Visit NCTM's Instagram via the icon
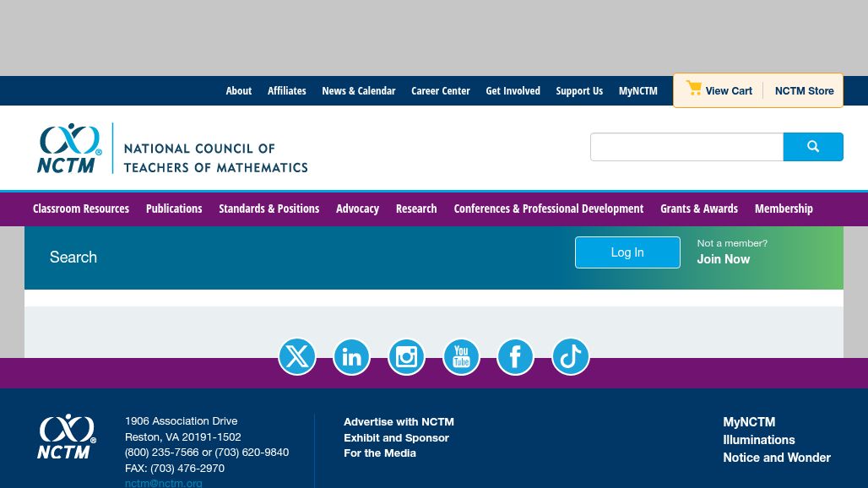Image resolution: width=868 pixels, height=488 pixels. (406, 357)
